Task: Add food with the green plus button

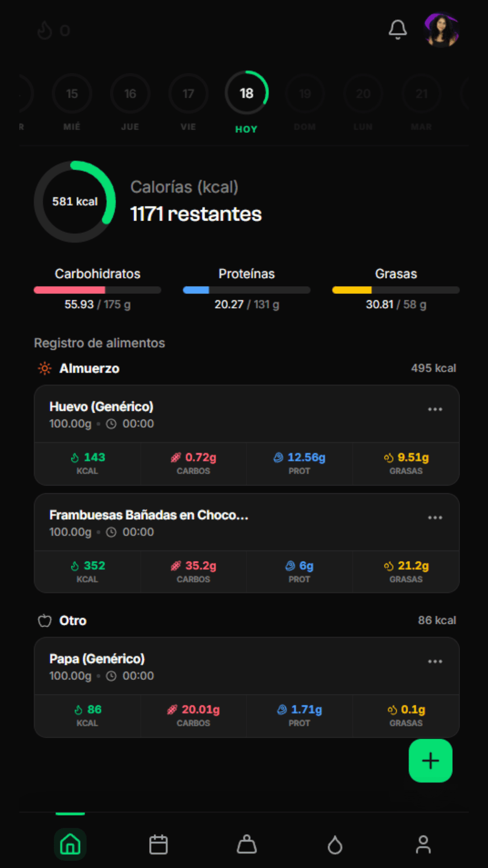Action: pos(430,760)
